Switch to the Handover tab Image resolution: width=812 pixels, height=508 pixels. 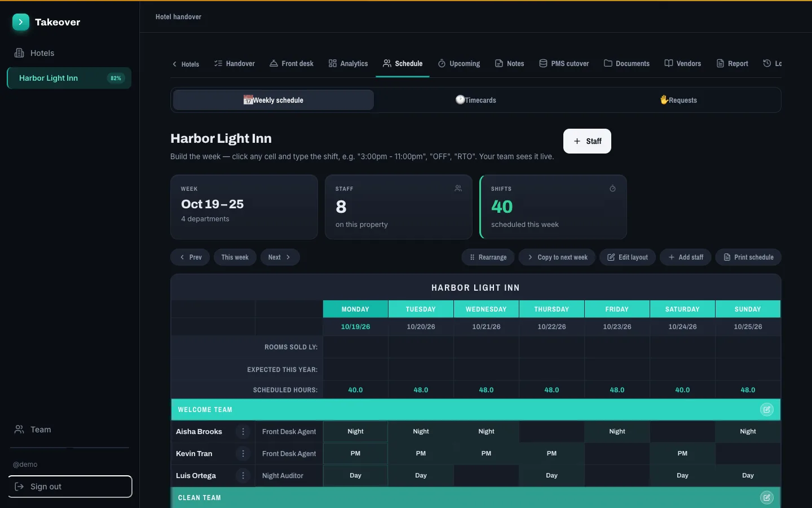click(x=235, y=64)
